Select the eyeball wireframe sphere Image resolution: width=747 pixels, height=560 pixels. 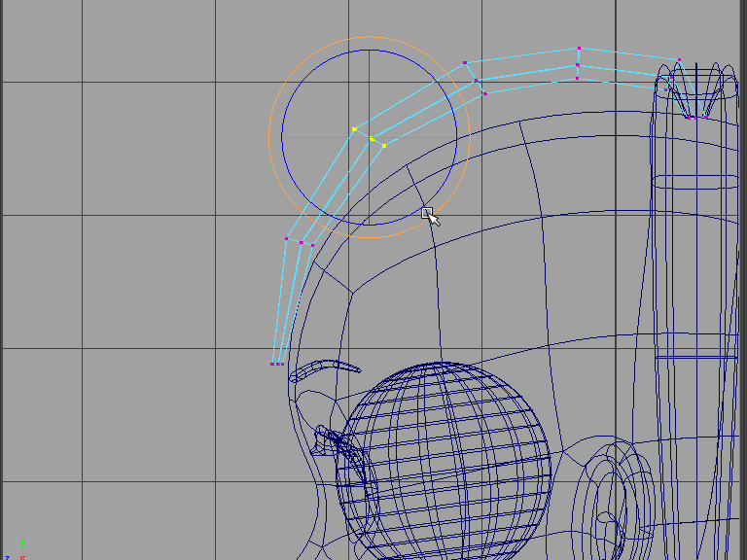443,457
